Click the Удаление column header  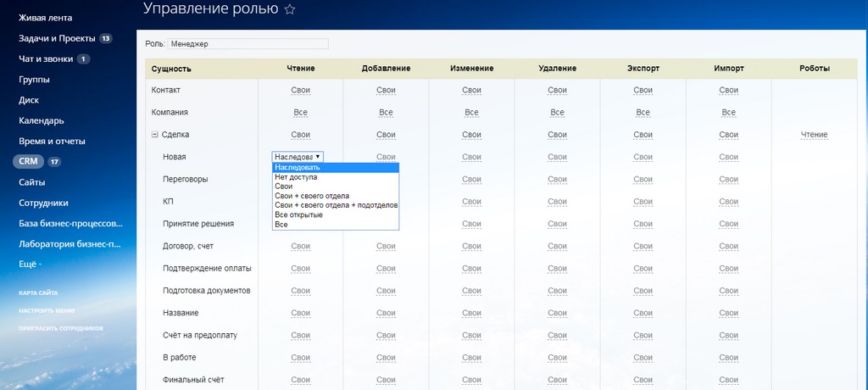click(x=558, y=69)
